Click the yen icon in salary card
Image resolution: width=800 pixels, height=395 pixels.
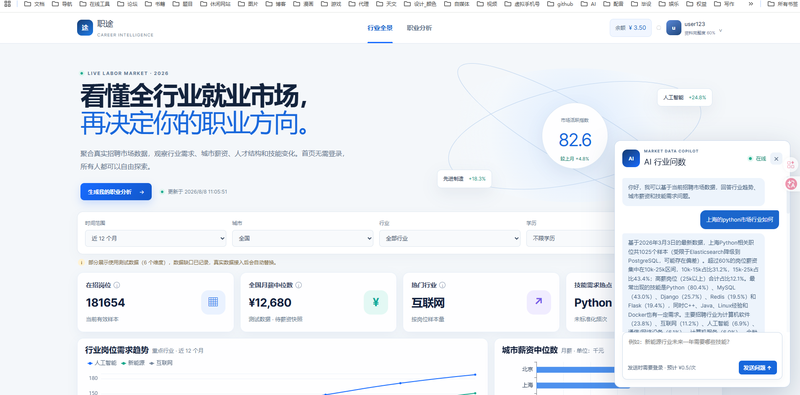click(376, 302)
